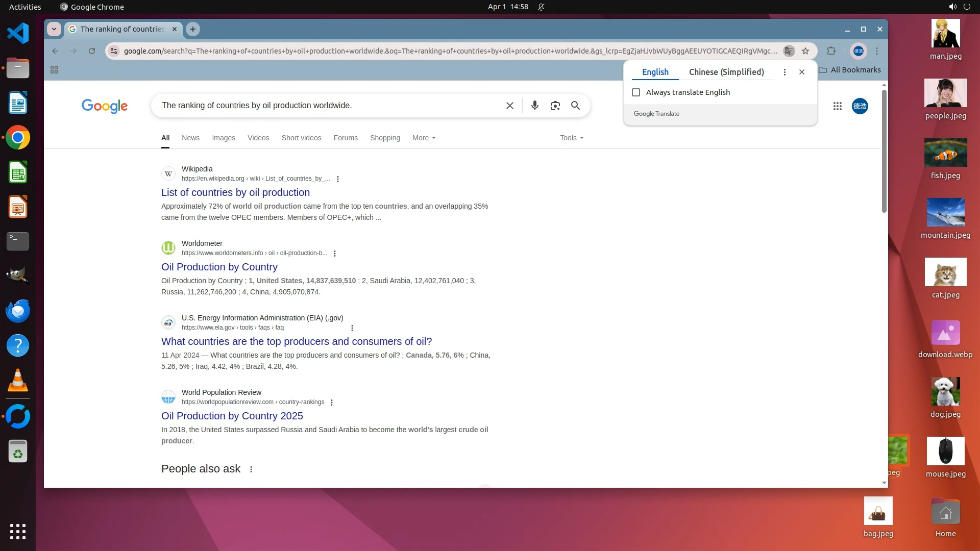The height and width of the screenshot is (551, 980).
Task: Bookmark this page with star icon
Action: [805, 51]
